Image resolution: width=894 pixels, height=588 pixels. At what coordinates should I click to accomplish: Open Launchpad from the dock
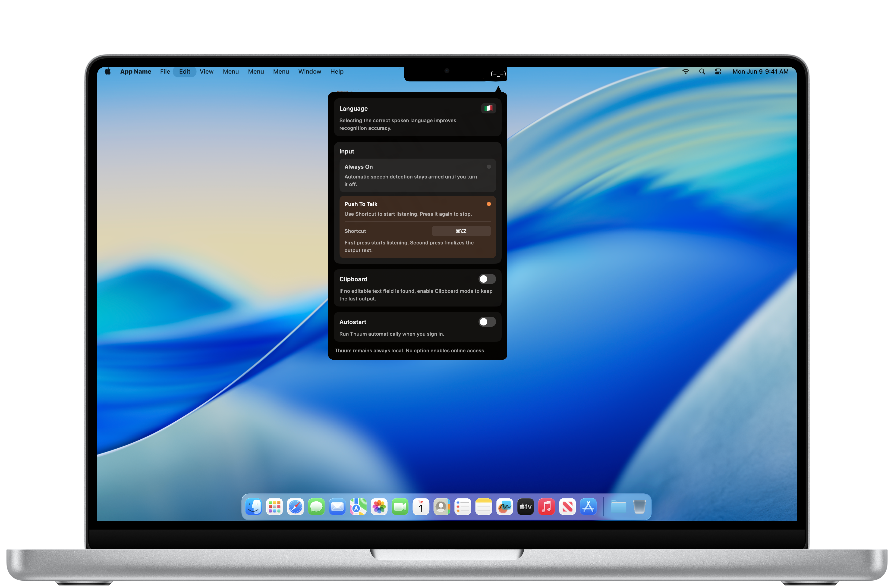[x=275, y=507]
